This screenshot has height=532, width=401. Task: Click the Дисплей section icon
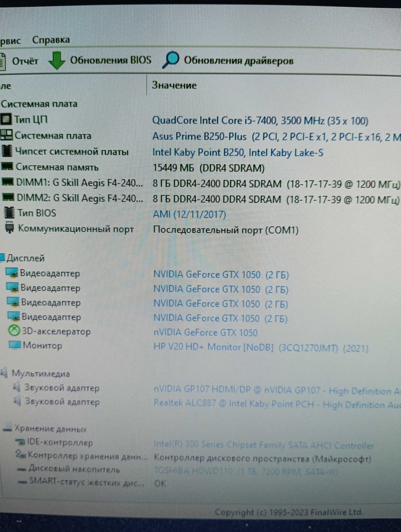[x=2, y=257]
